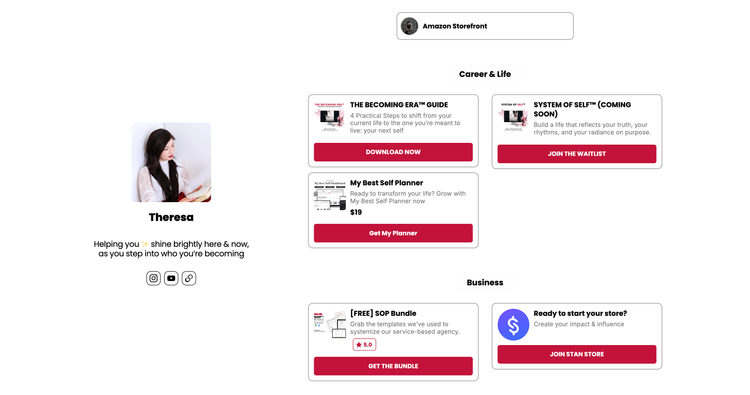Click the link chain icon under bio
Screen dimensions: 750x395
(189, 278)
